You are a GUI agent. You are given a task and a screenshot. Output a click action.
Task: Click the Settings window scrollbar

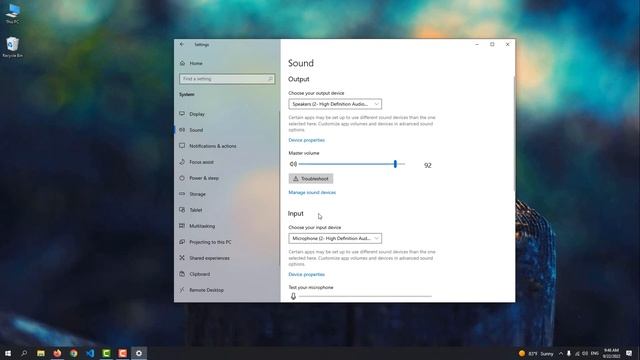[514, 133]
